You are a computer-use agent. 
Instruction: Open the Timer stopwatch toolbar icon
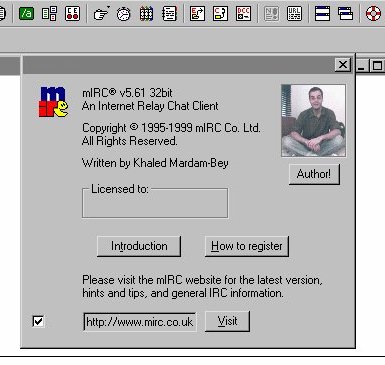pos(124,13)
